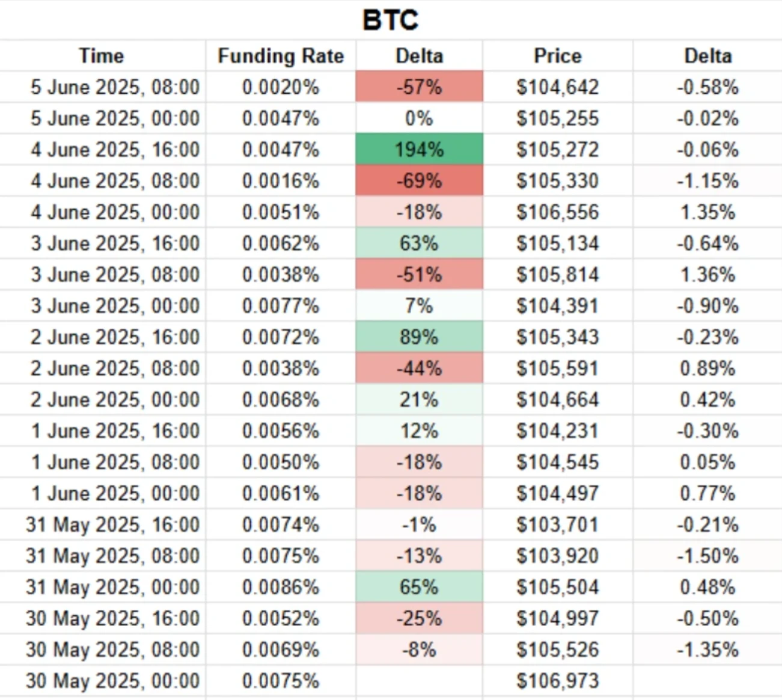Select the Funding Rate column header
This screenshot has height=700, width=782.
(281, 56)
